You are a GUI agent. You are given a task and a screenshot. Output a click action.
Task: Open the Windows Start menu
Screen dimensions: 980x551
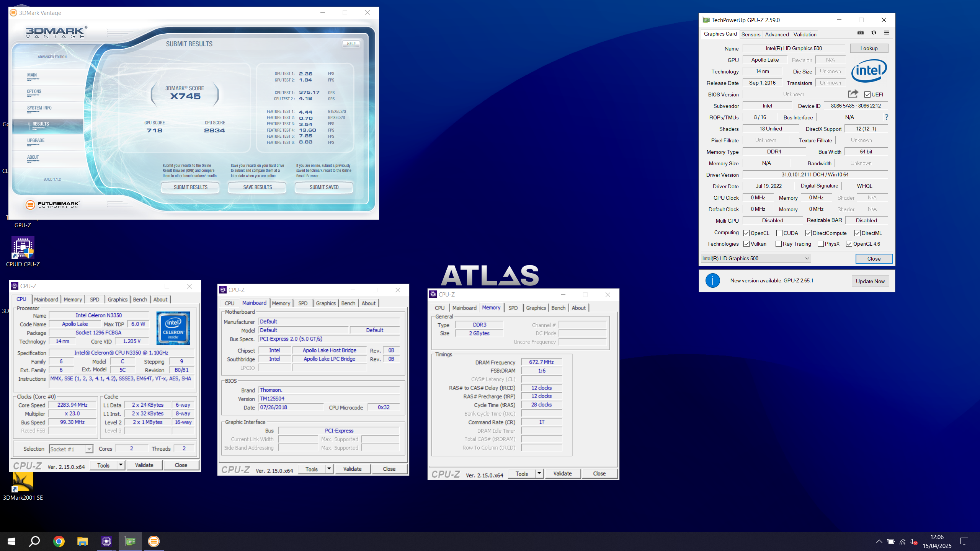[11, 541]
